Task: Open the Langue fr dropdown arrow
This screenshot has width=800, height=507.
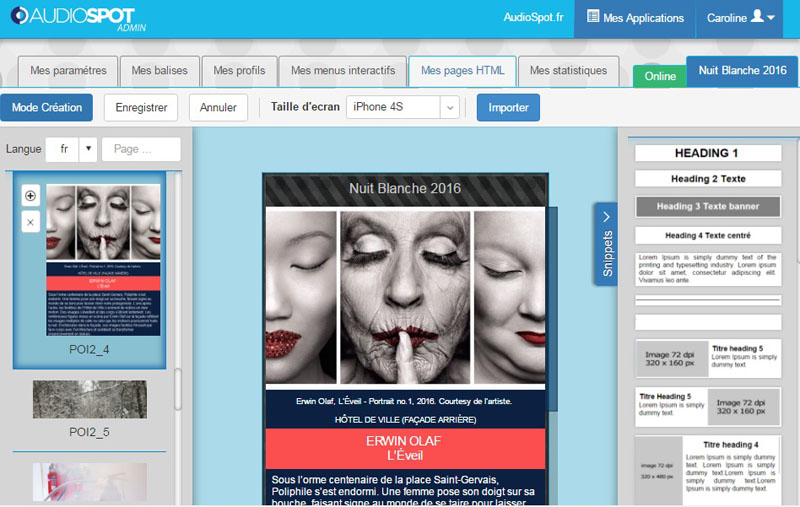Action: point(88,149)
